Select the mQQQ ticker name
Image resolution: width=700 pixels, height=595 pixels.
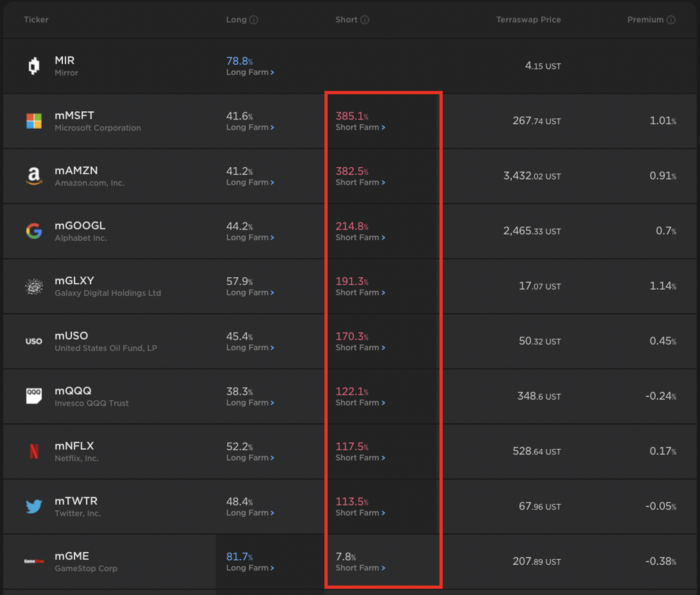click(x=73, y=391)
